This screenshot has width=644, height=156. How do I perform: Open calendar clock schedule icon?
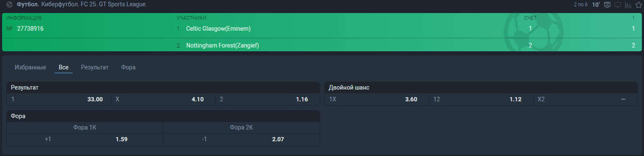607,5
